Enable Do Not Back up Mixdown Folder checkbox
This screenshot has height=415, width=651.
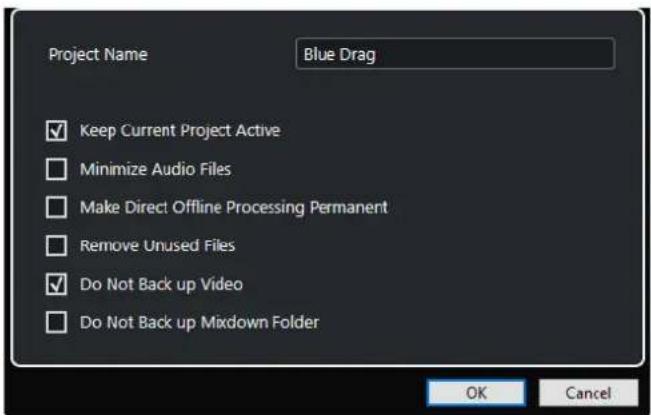56,322
